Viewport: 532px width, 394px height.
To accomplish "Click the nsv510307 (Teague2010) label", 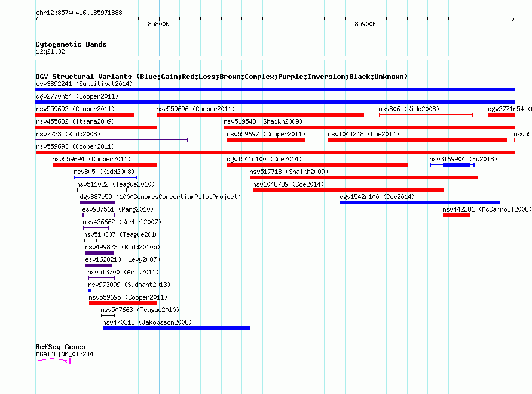I will click(123, 234).
